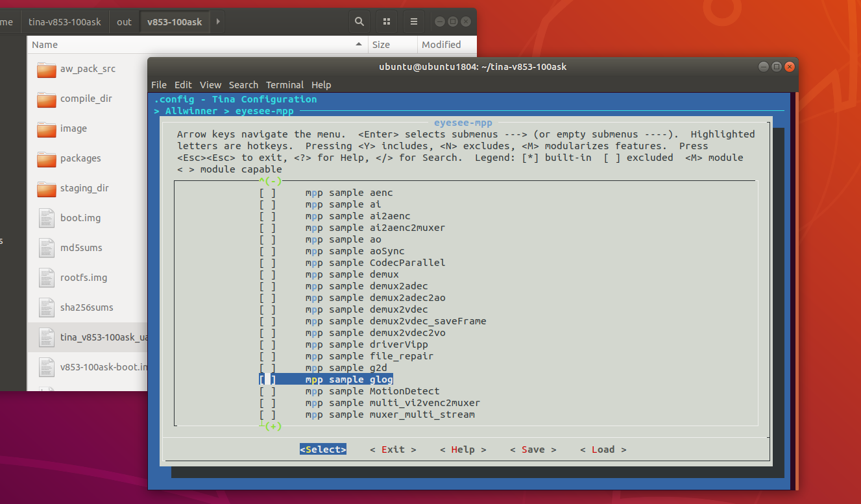Select the image folder icon
Viewport: 861px width, 504px height.
coord(47,129)
